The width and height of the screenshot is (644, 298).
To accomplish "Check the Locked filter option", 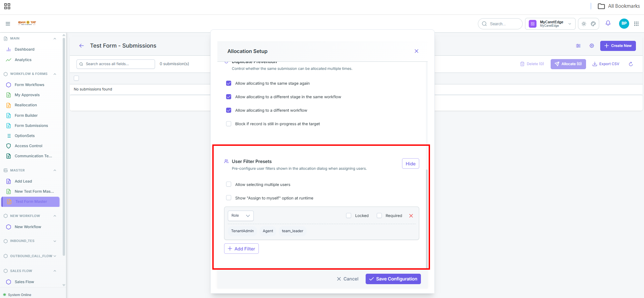I will [349, 215].
